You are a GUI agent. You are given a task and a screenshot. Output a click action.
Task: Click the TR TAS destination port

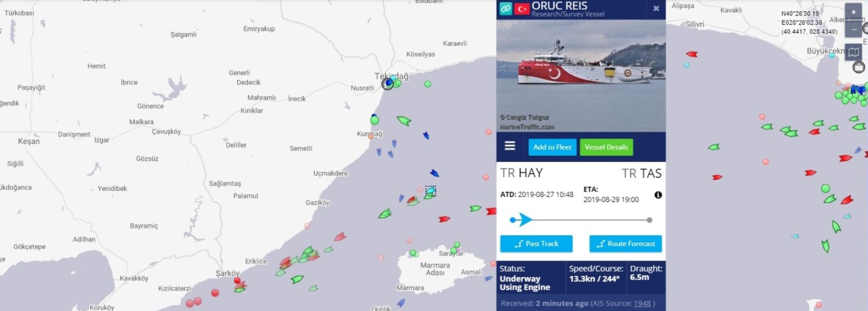642,173
